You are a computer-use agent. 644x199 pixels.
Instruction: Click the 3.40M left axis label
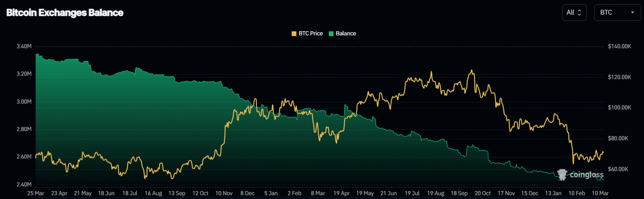pyautogui.click(x=23, y=47)
